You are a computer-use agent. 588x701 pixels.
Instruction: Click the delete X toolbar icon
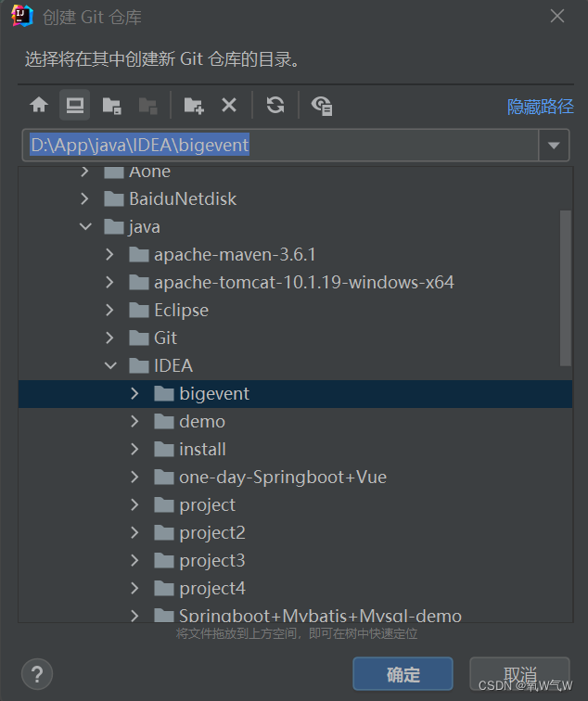tap(229, 106)
